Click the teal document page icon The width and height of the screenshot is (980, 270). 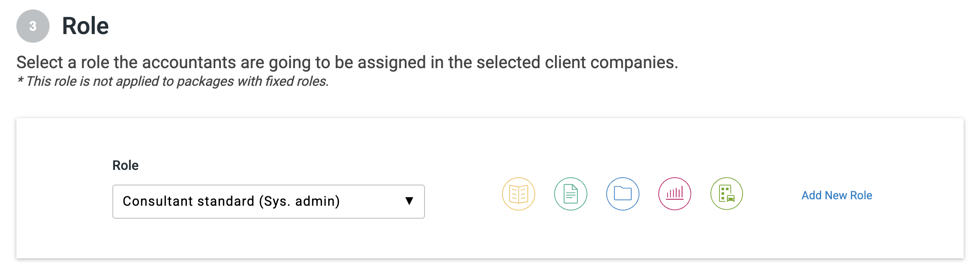571,194
